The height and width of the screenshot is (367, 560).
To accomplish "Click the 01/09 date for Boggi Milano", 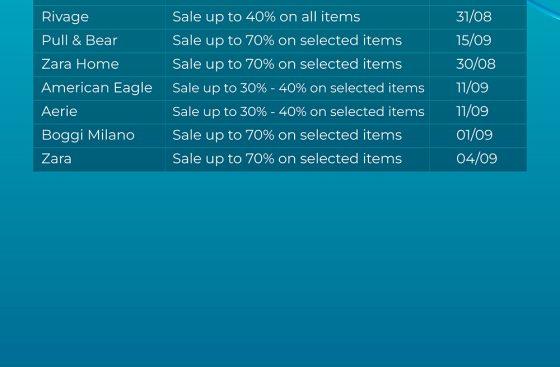I will pyautogui.click(x=474, y=135).
